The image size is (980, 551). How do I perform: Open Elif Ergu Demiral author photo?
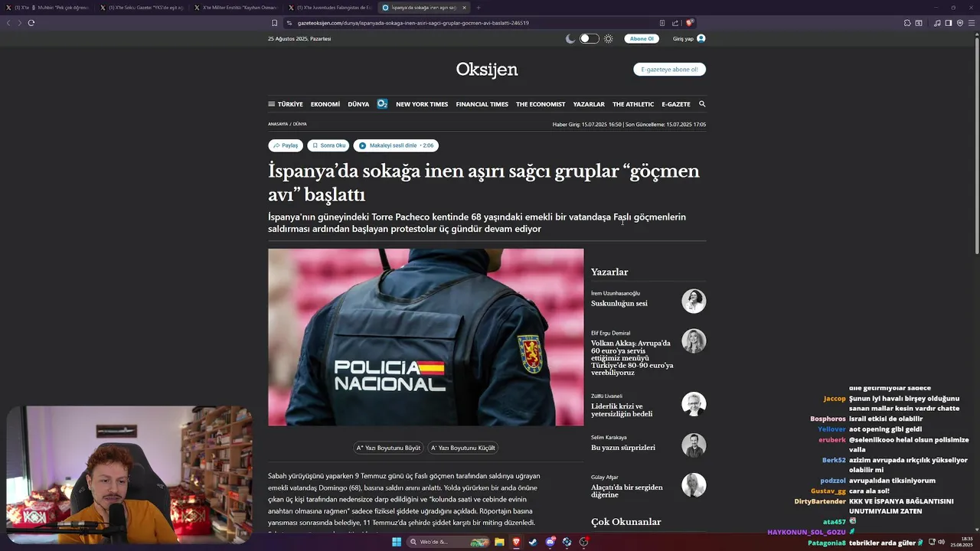[694, 341]
